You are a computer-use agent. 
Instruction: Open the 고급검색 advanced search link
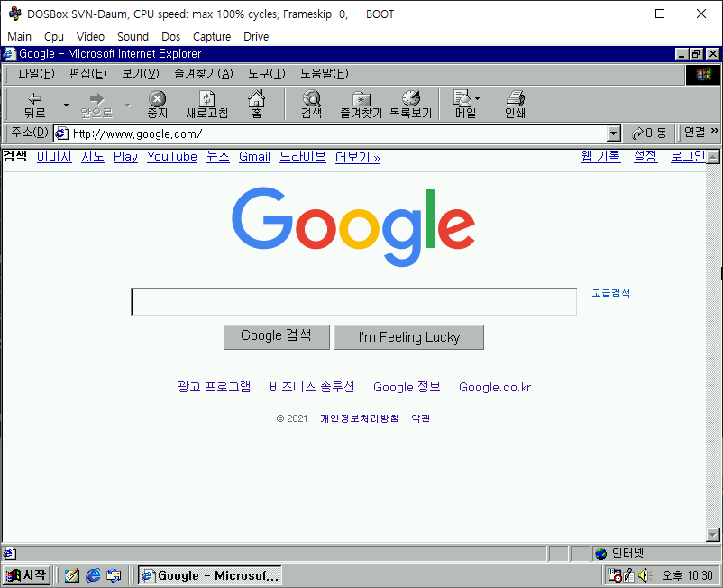click(x=611, y=293)
